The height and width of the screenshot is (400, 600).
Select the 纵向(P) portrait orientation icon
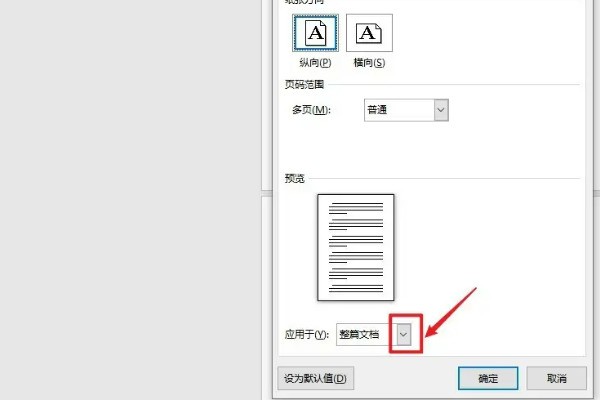point(315,33)
